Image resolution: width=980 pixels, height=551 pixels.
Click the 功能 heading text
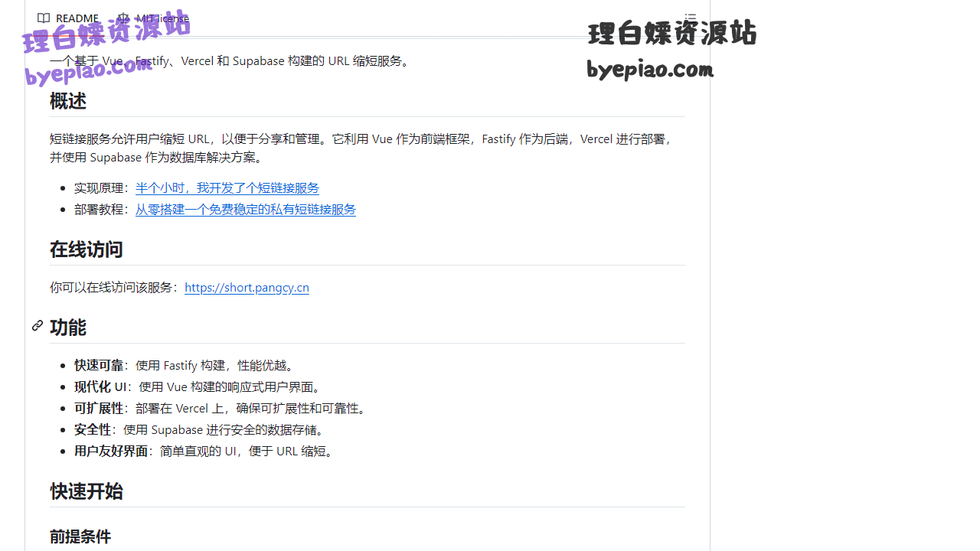click(x=68, y=328)
